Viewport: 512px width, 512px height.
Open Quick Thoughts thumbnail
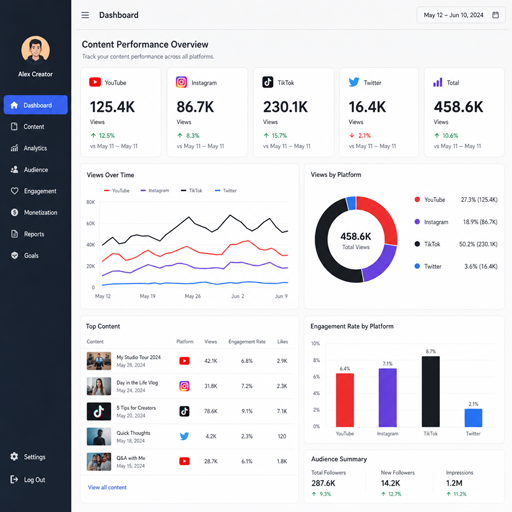(x=99, y=436)
